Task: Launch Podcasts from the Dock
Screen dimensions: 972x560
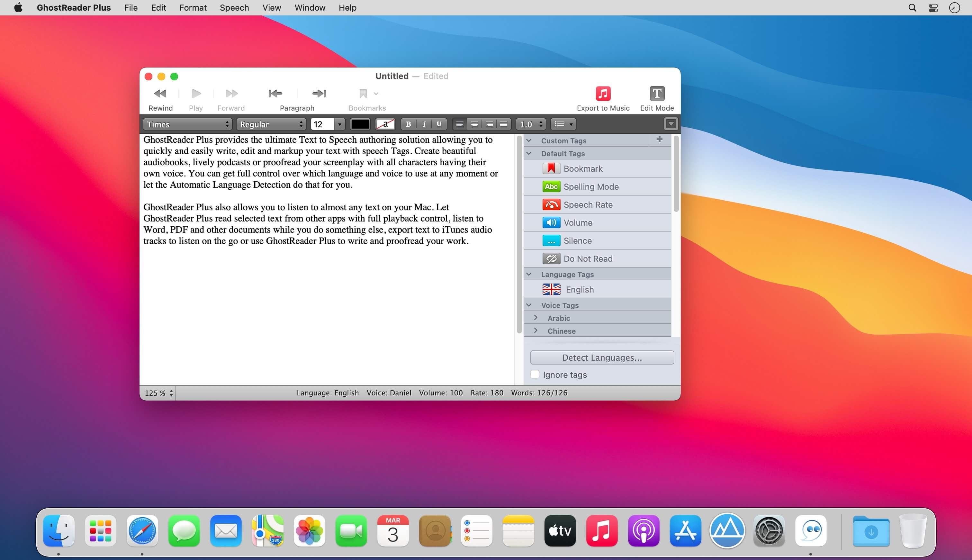Action: (x=643, y=531)
